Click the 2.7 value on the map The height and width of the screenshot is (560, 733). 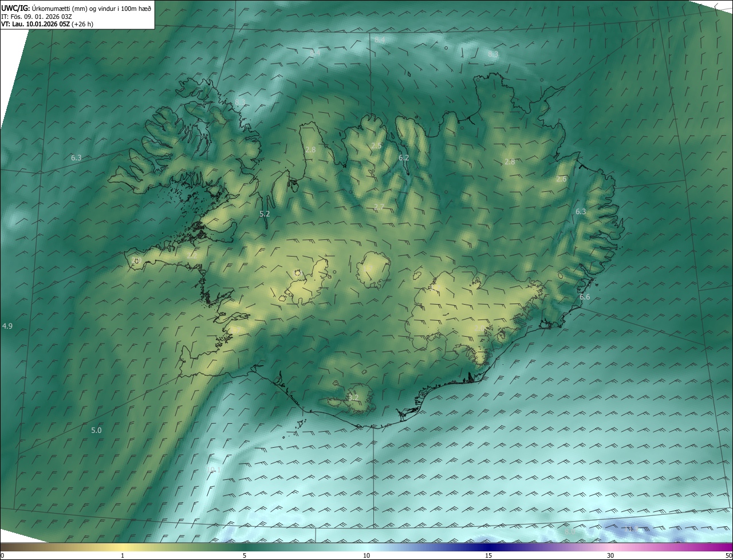(379, 207)
